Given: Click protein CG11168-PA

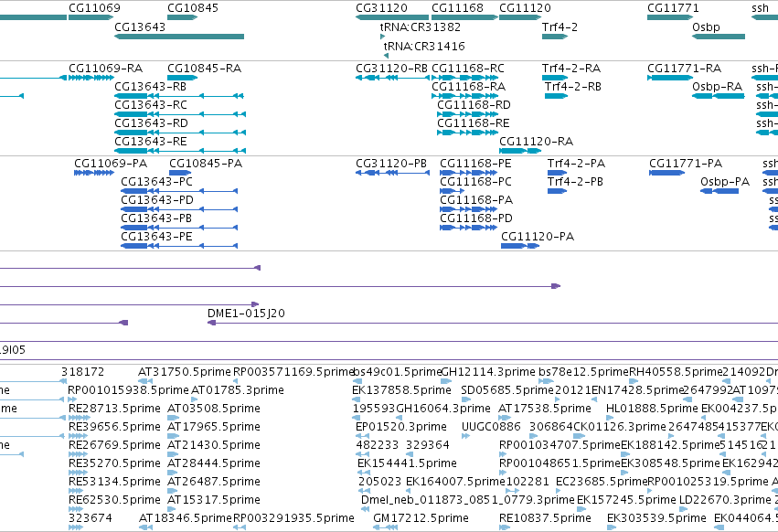Looking at the screenshot, I should (x=476, y=200).
